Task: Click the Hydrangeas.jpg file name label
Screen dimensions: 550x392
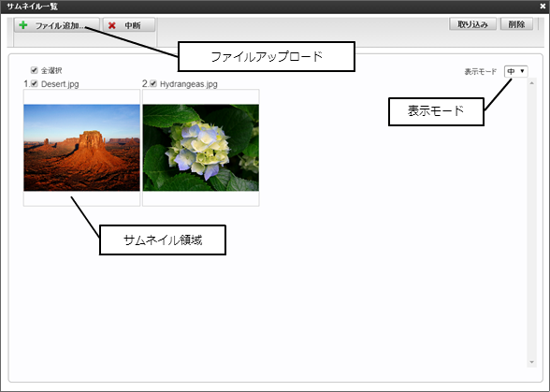Action: tap(189, 84)
